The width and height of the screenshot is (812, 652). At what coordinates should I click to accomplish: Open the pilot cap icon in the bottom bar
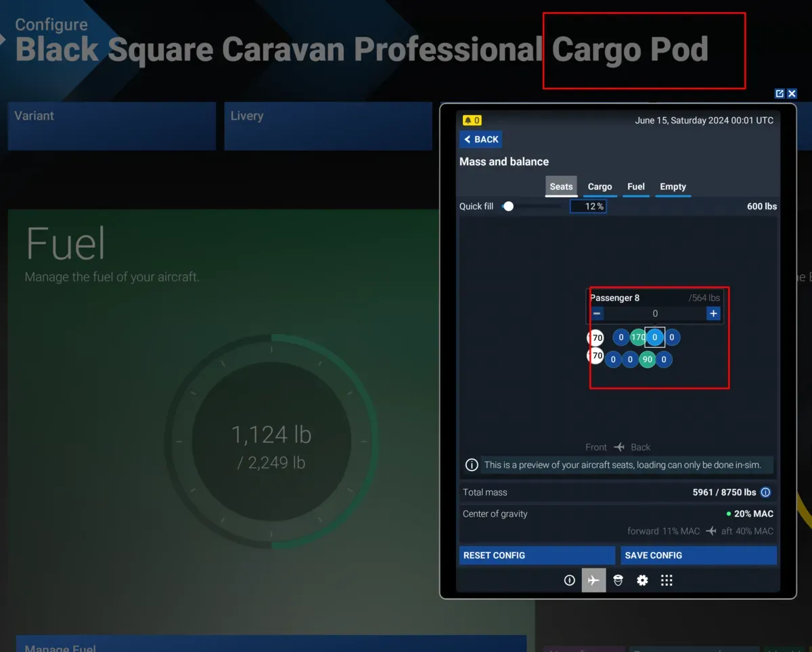(618, 580)
